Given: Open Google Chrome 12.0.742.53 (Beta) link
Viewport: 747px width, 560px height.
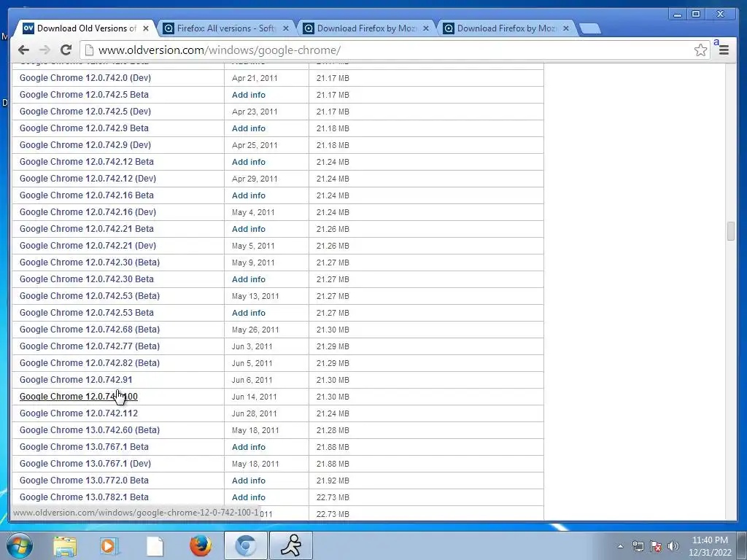Looking at the screenshot, I should (x=90, y=296).
